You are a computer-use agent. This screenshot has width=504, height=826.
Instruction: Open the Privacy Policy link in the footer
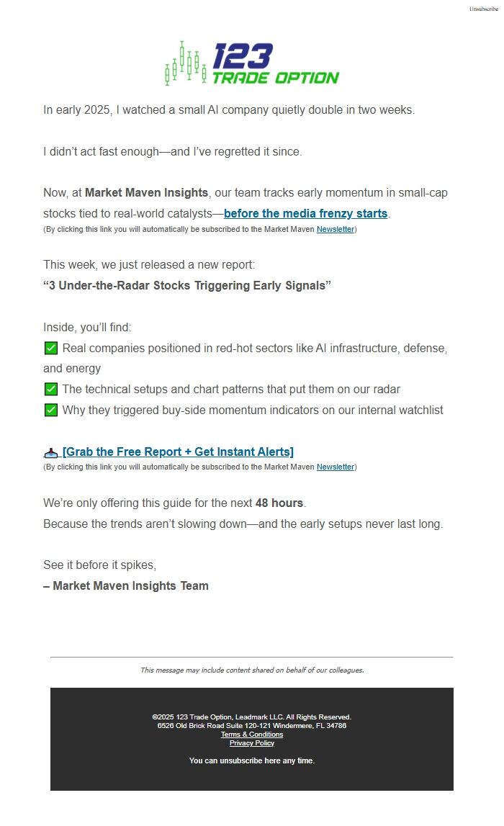[252, 743]
